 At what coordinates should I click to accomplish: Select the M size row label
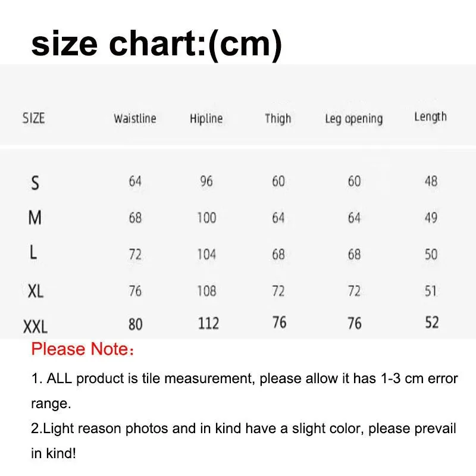point(35,218)
